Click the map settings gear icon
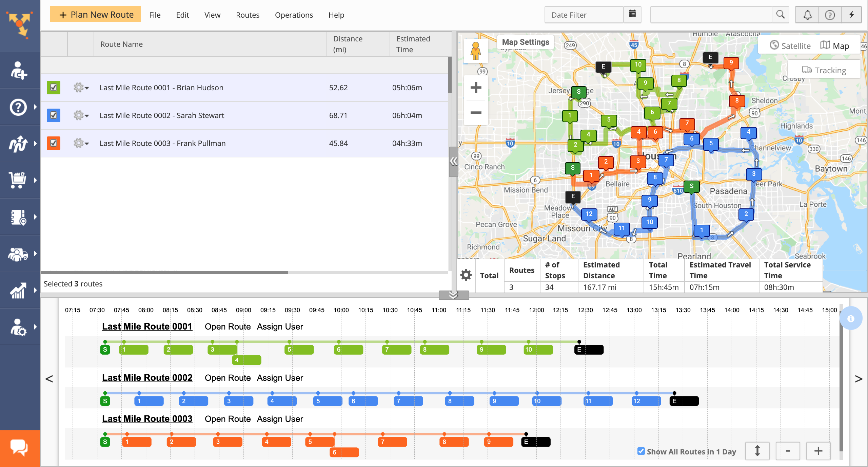Viewport: 868px width, 467px height. point(467,274)
